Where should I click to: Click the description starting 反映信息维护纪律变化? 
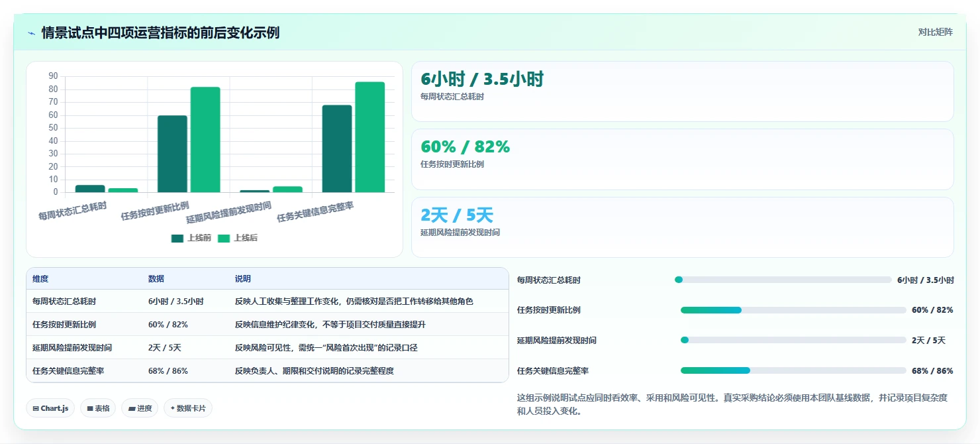(330, 325)
